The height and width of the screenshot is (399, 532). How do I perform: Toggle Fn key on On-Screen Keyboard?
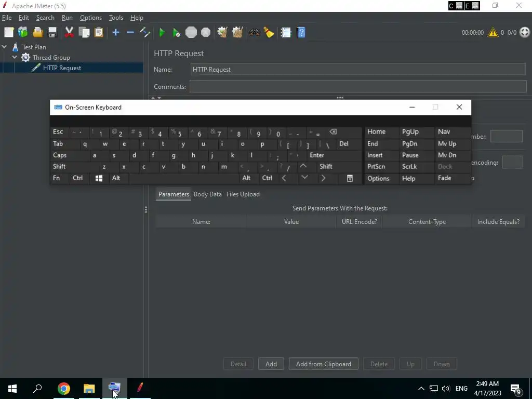pos(59,178)
